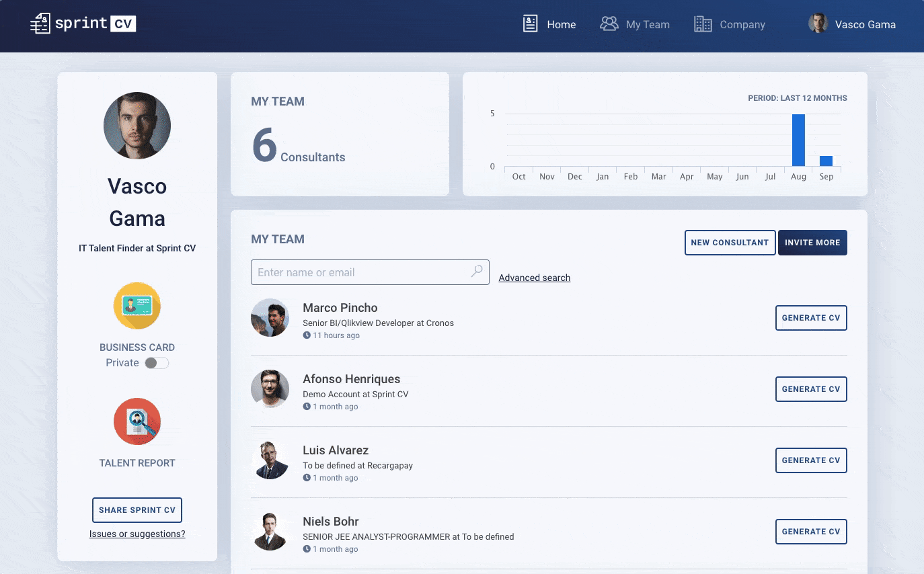
Task: Click Vasco Gama's avatar in the navbar
Action: pos(818,22)
